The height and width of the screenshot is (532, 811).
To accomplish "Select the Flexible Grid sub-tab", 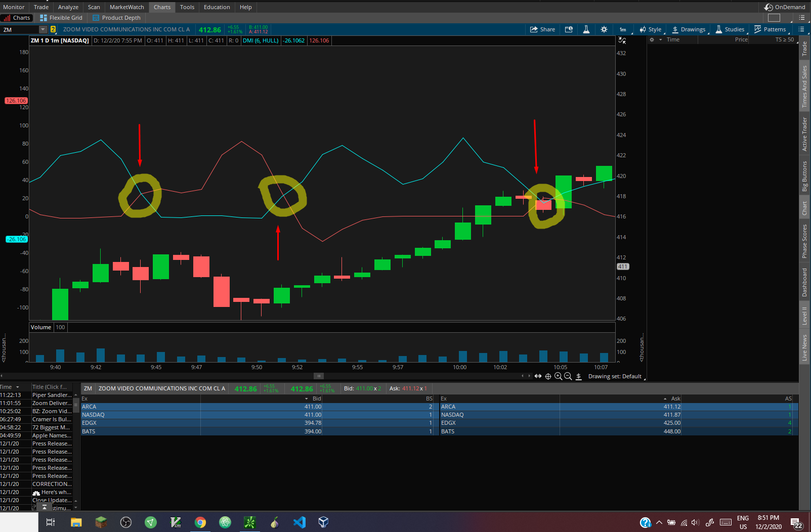I will (x=61, y=18).
